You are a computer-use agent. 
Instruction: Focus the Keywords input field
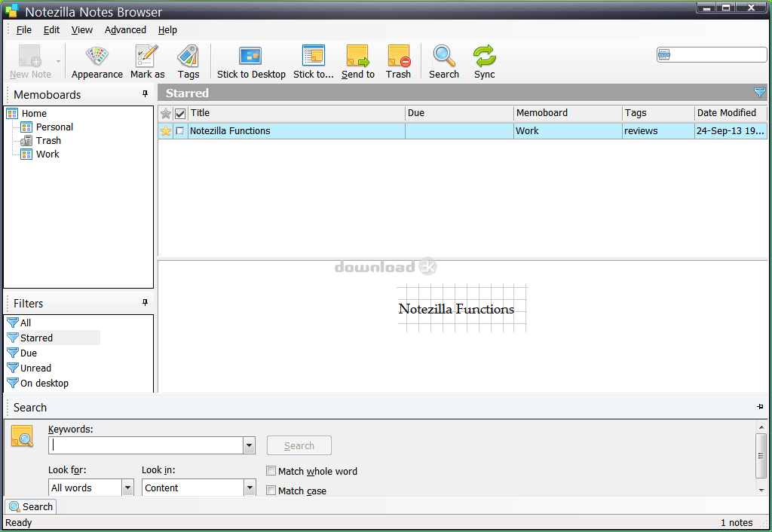(146, 445)
